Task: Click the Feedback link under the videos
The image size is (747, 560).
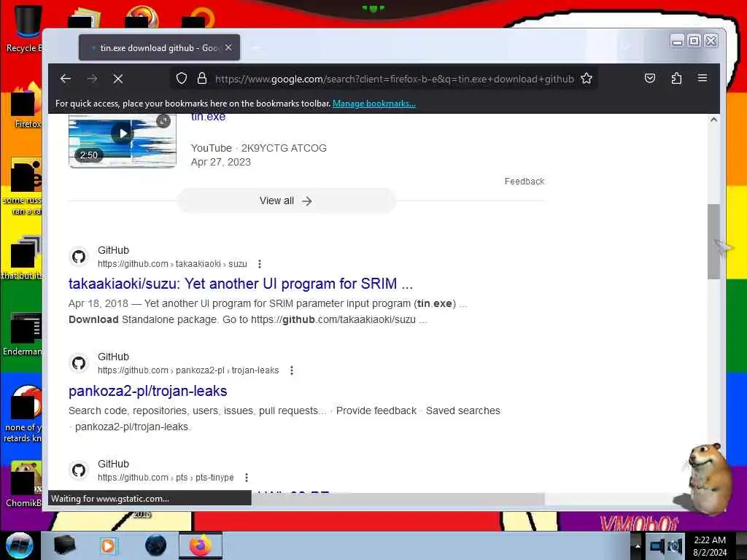Action: [524, 182]
